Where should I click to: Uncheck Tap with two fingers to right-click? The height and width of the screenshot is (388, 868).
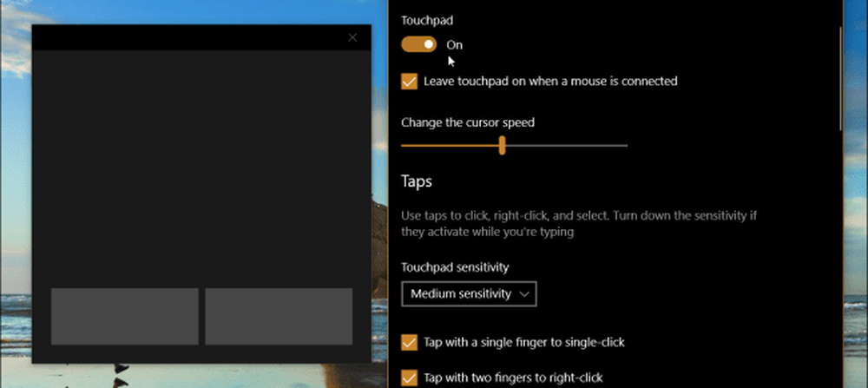(409, 378)
